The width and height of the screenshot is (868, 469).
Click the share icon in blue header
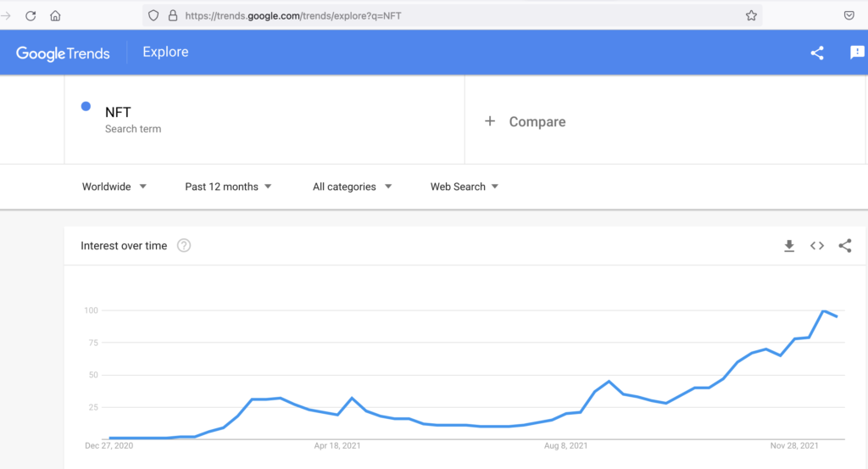pyautogui.click(x=817, y=53)
